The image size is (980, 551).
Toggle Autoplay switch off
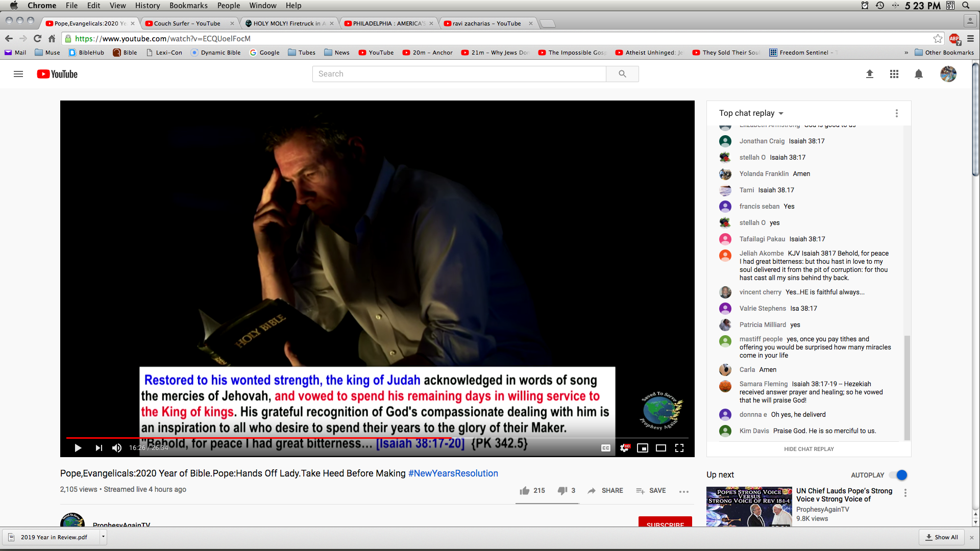coord(898,475)
